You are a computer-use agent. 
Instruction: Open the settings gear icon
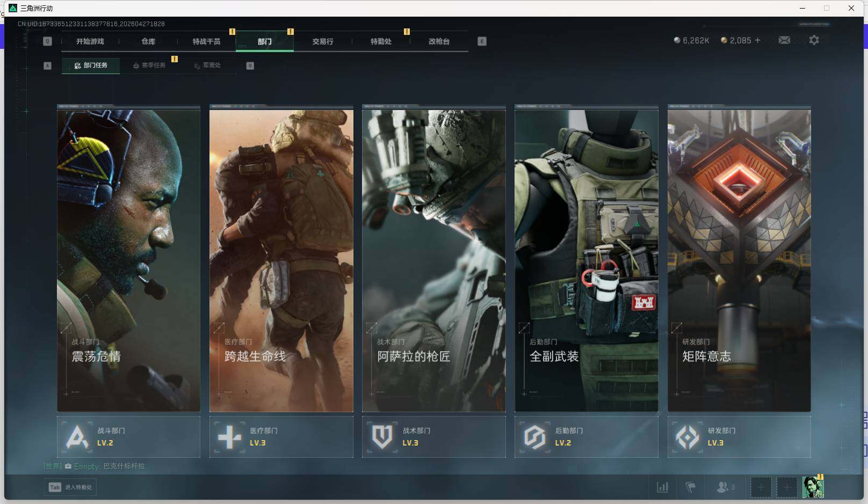tap(814, 40)
